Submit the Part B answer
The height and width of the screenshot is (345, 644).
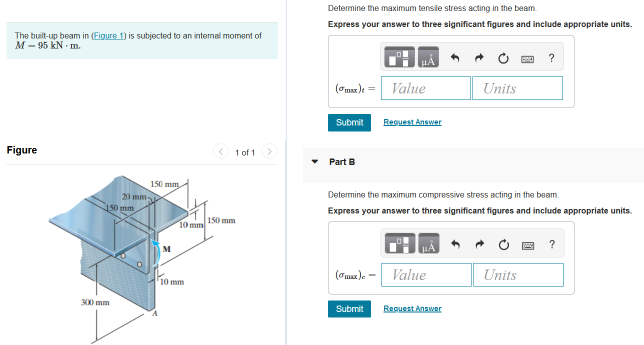(x=349, y=308)
